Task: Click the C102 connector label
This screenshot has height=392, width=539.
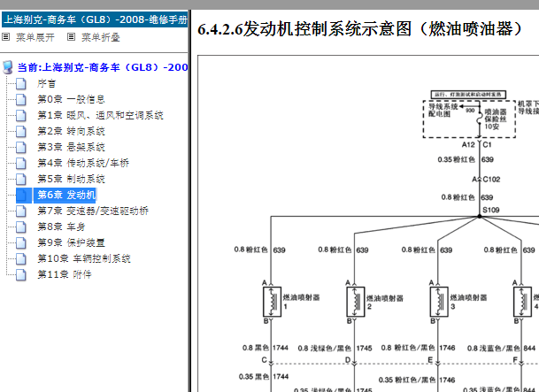Action: 491,180
